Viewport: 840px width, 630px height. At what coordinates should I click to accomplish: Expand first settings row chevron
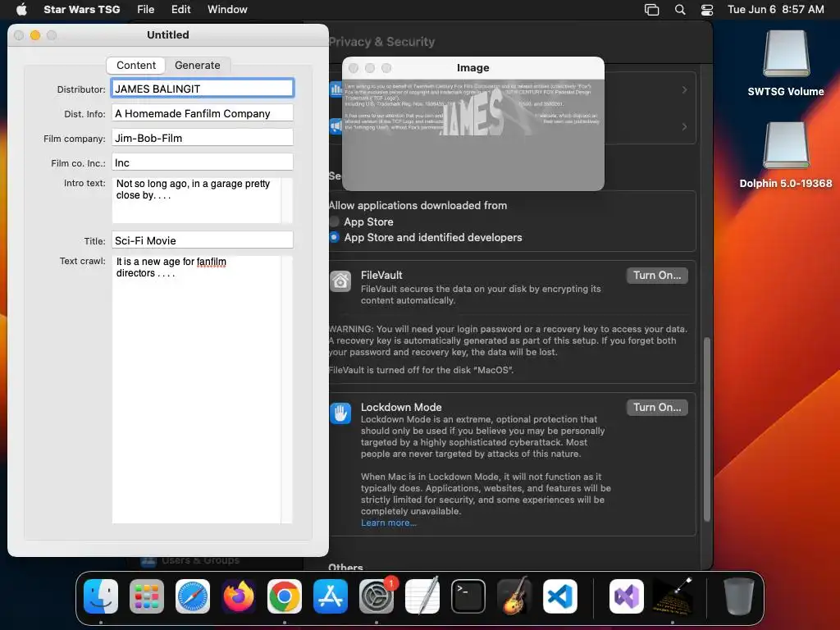(685, 89)
